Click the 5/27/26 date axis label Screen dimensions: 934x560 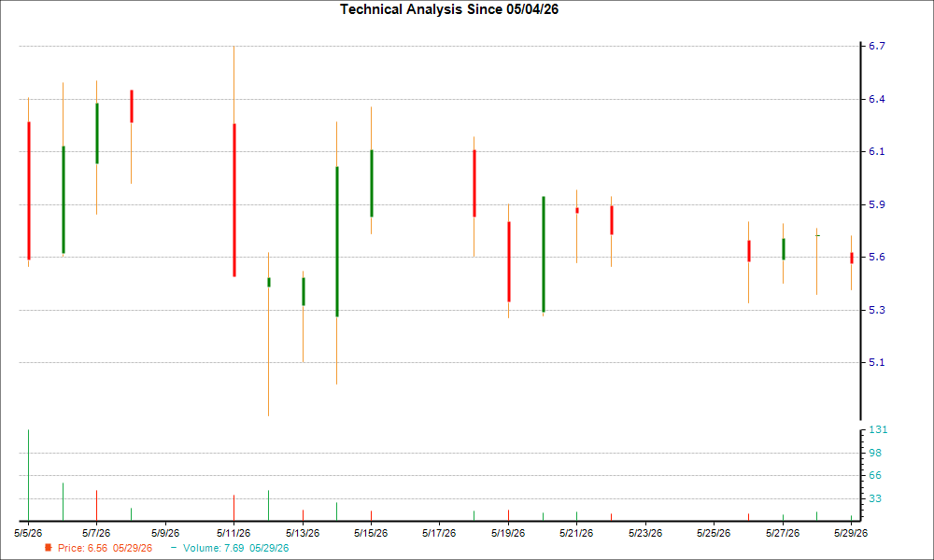783,533
